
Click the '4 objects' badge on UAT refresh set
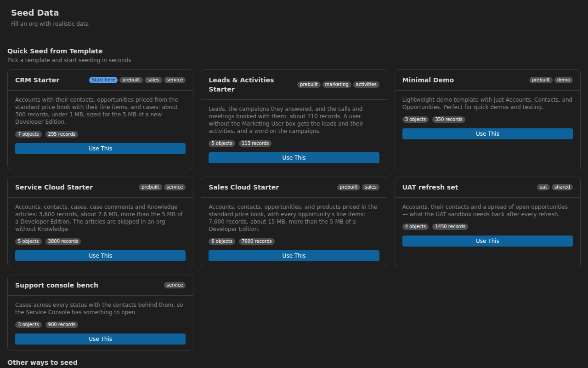click(x=416, y=227)
